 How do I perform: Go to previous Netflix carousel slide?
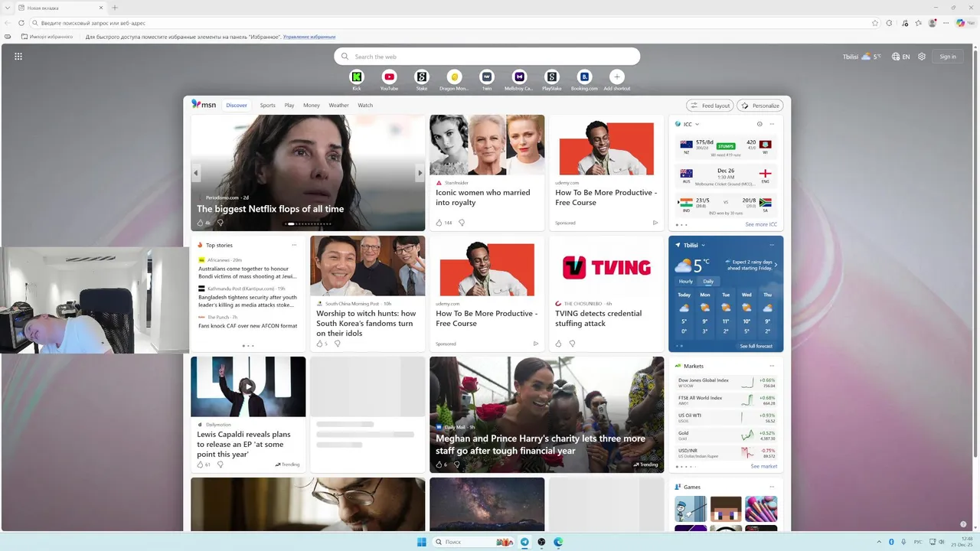(x=195, y=173)
